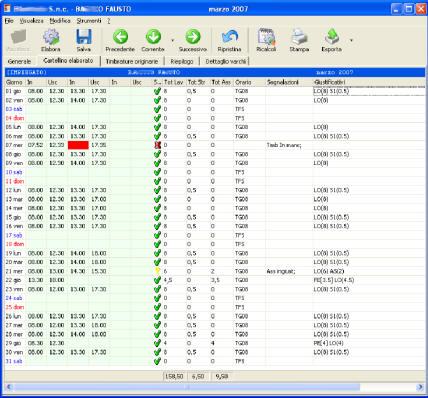Image resolution: width=428 pixels, height=398 pixels.
Task: Go to Successivo with green right arrow
Action: pyautogui.click(x=193, y=37)
